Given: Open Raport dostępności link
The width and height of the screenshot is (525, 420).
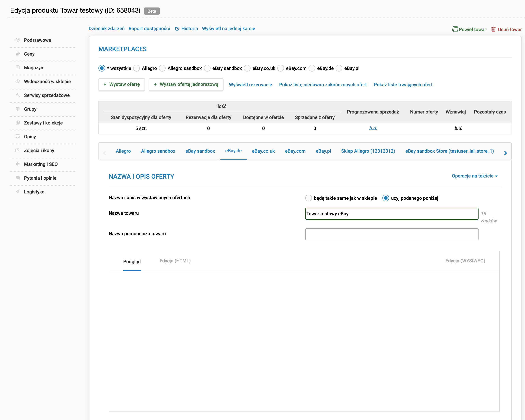Looking at the screenshot, I should [x=149, y=29].
